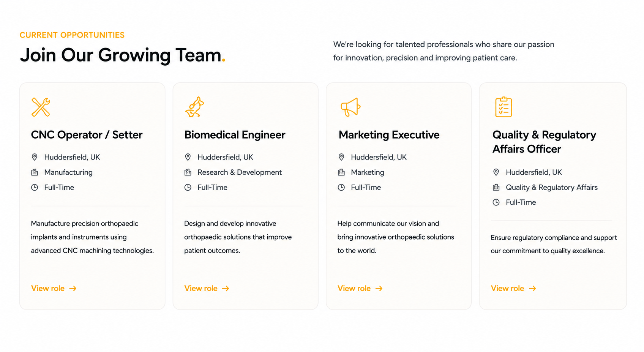Screen dimensions: 644x352
Task: Select the Biomedical Engineer job title
Action: pos(235,135)
